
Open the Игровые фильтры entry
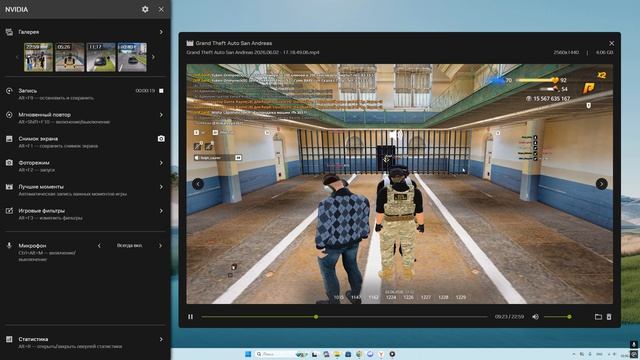point(85,214)
